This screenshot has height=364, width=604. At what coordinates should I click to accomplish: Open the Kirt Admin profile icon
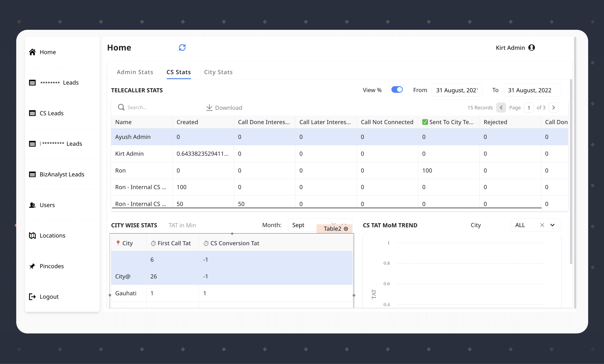click(532, 48)
